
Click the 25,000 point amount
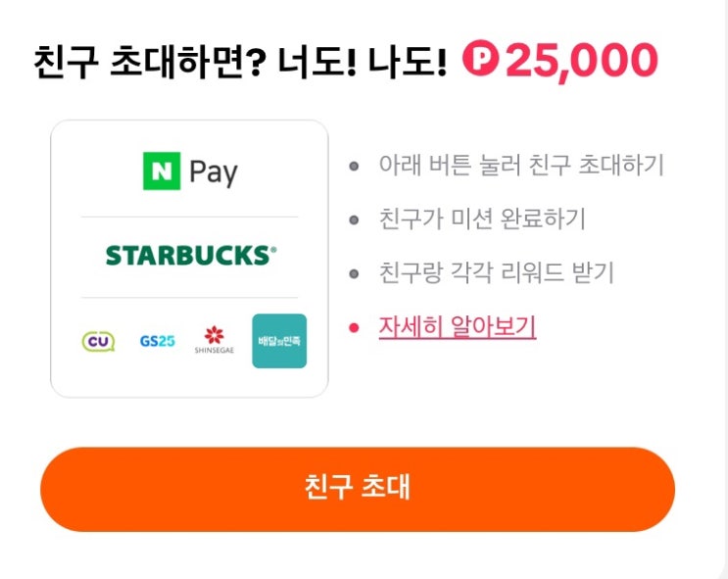(x=581, y=61)
